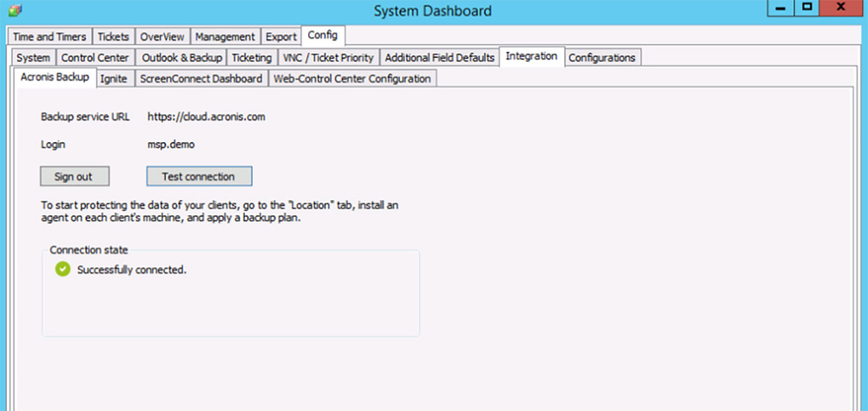Open the ScreenConnect Dashboard tab
868x411 pixels.
click(201, 79)
